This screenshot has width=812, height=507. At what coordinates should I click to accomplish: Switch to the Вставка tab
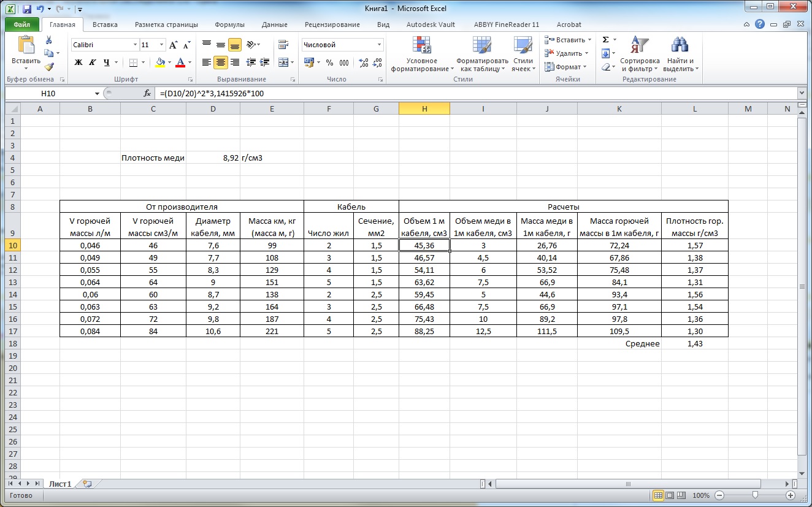(x=105, y=25)
